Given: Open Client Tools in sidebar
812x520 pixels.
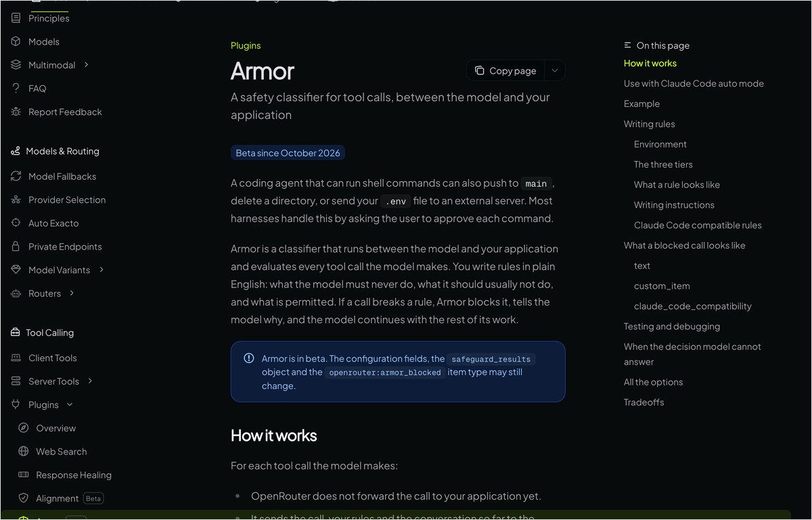Looking at the screenshot, I should 53,358.
